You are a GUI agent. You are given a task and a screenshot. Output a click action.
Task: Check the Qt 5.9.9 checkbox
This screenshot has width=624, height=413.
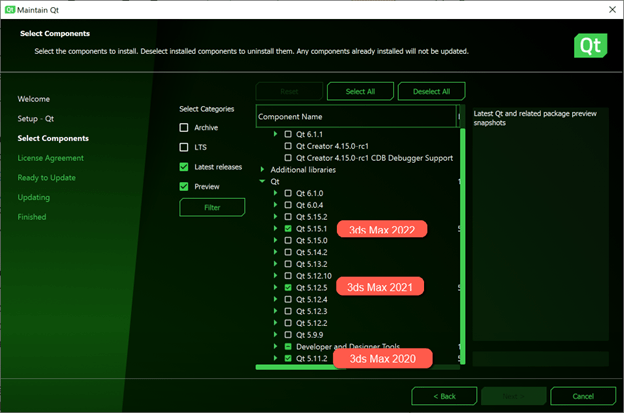pos(288,335)
